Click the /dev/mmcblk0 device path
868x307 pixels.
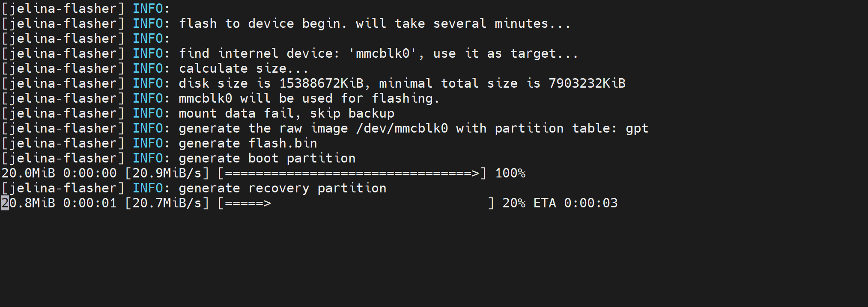(x=402, y=128)
